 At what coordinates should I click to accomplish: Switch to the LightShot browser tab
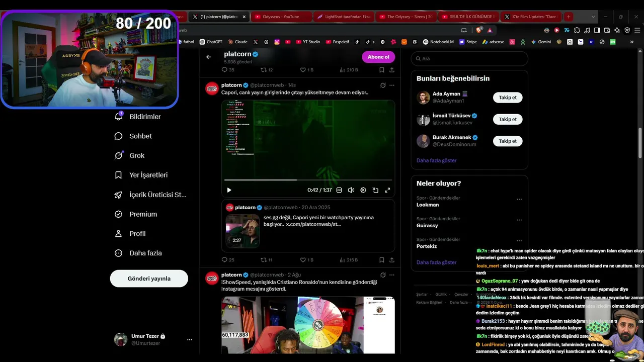tap(344, 17)
